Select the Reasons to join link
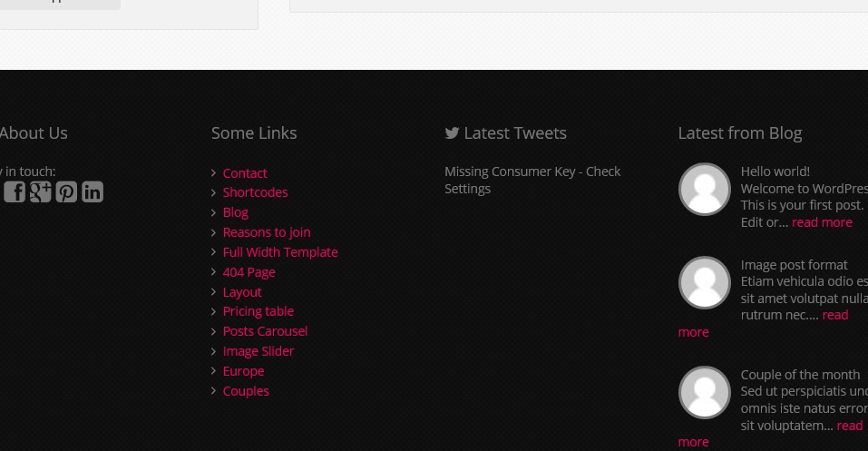The width and height of the screenshot is (868, 451). click(x=267, y=232)
